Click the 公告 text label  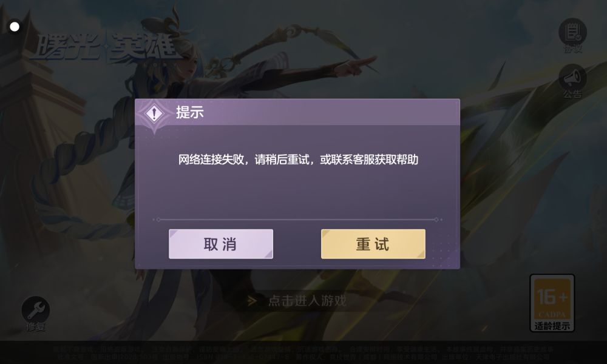(x=572, y=94)
